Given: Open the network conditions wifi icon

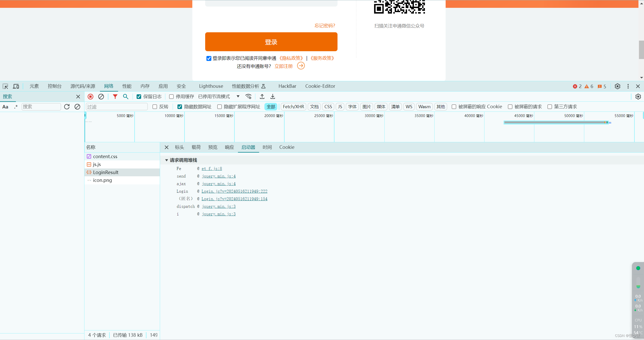Looking at the screenshot, I should point(249,97).
